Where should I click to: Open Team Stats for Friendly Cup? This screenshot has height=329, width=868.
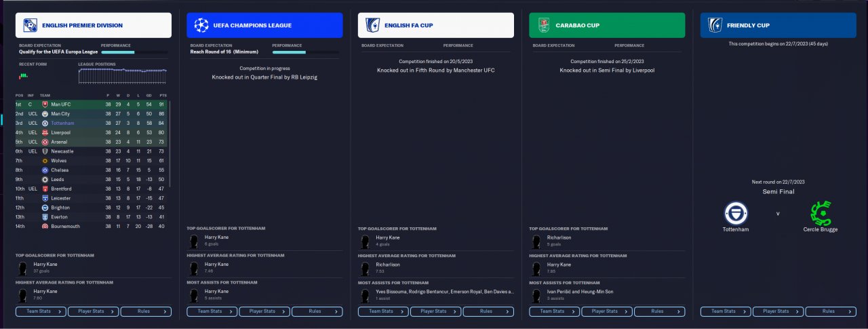tap(726, 311)
